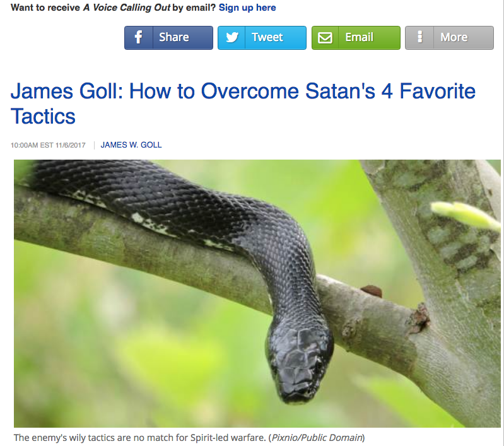Screen dimensions: 504x446
Task: Click the word Tactics in the headline
Action: [x=43, y=116]
